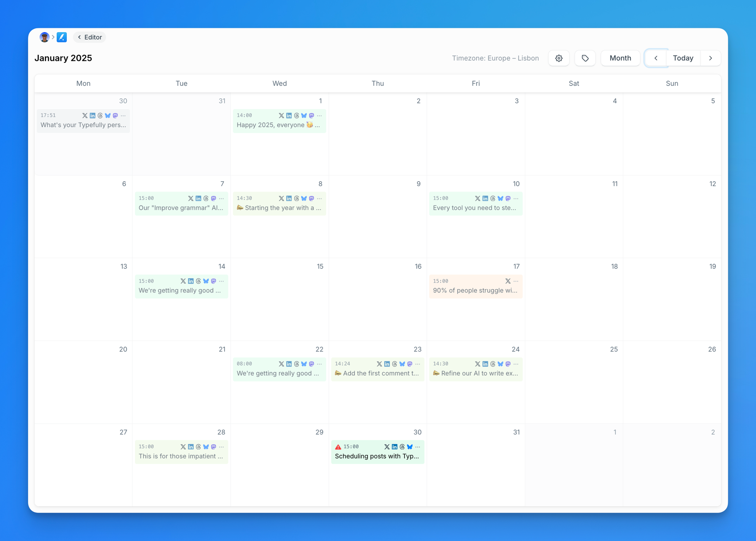Select the Threads icon on the January 7 post

[206, 198]
